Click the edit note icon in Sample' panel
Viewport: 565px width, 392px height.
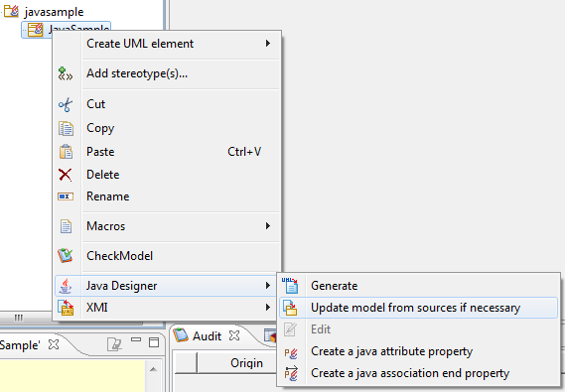pos(114,344)
